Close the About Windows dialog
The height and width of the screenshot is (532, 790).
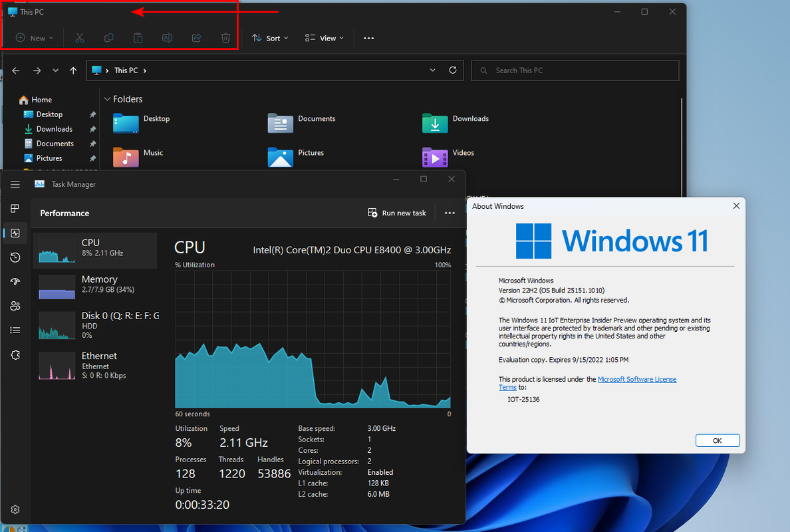[736, 206]
